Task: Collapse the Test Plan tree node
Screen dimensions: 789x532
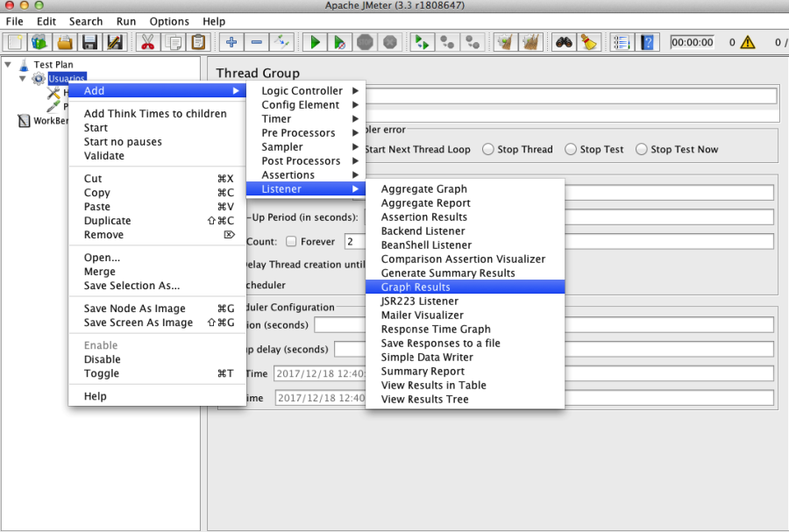Action: coord(8,64)
